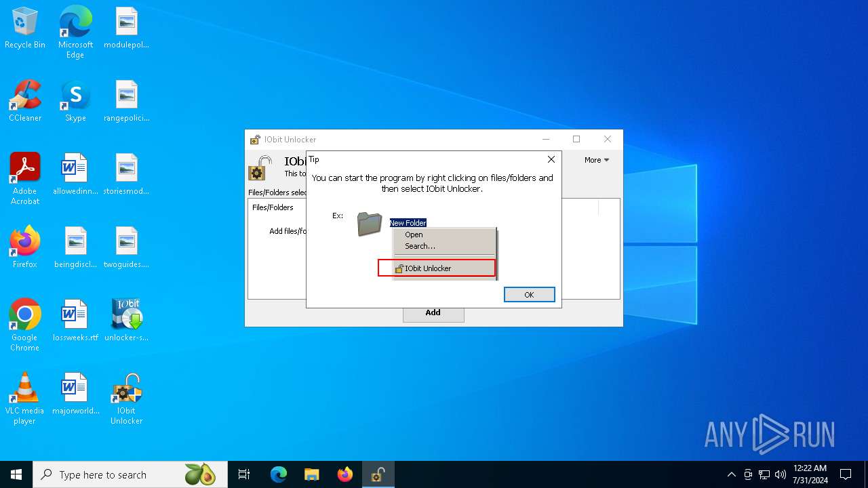Click Files/Folders column header
Viewport: 868px width, 488px height.
coord(273,207)
